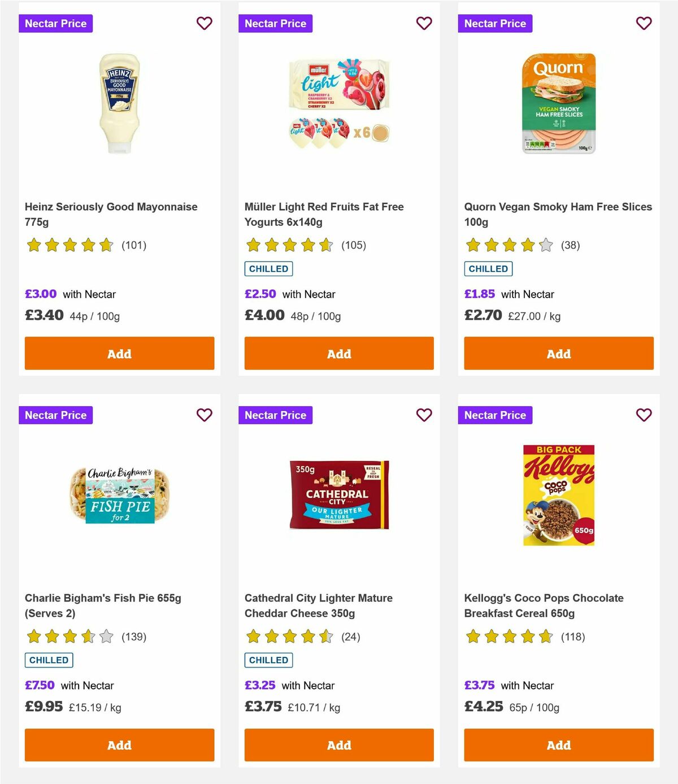
Task: Click the CHILLED label on Quorn slices
Action: [488, 269]
